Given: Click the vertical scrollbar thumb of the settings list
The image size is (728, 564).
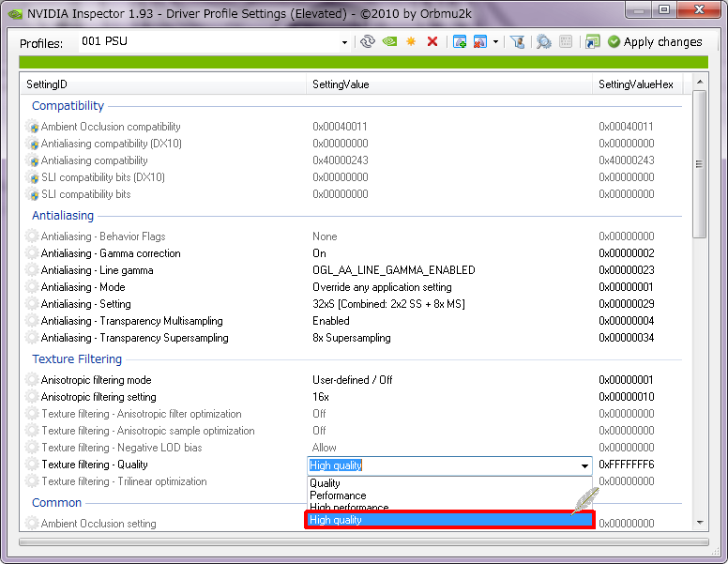Looking at the screenshot, I should 700,164.
